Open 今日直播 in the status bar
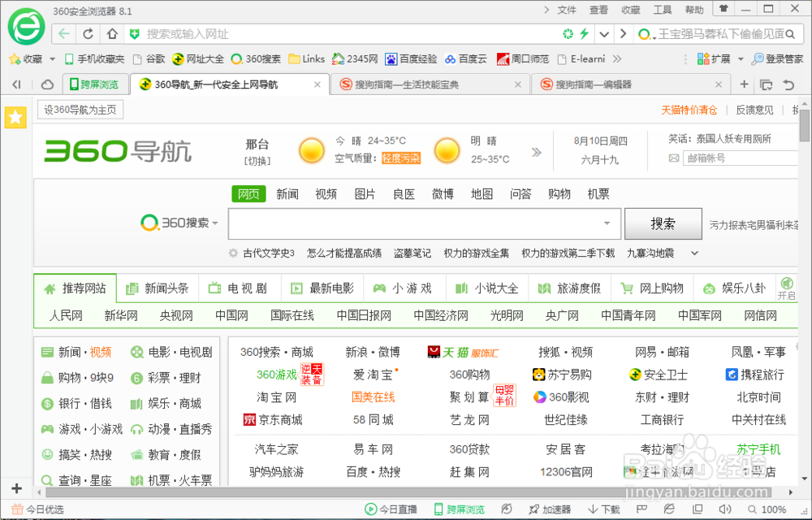This screenshot has width=812, height=520. 391,509
